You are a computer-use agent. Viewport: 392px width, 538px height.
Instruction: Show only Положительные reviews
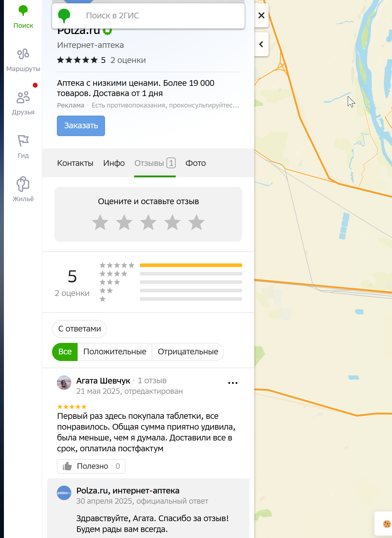(115, 352)
